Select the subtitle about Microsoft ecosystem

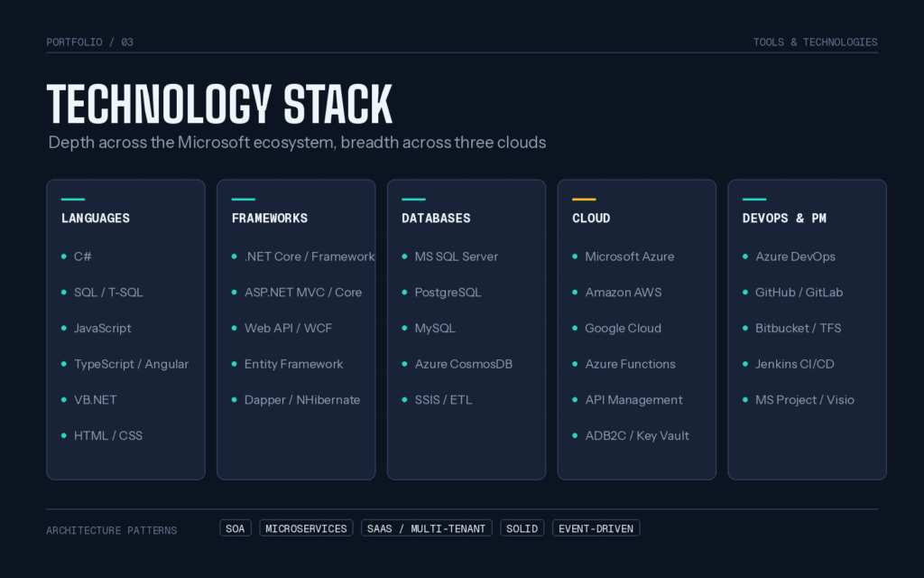(x=297, y=142)
